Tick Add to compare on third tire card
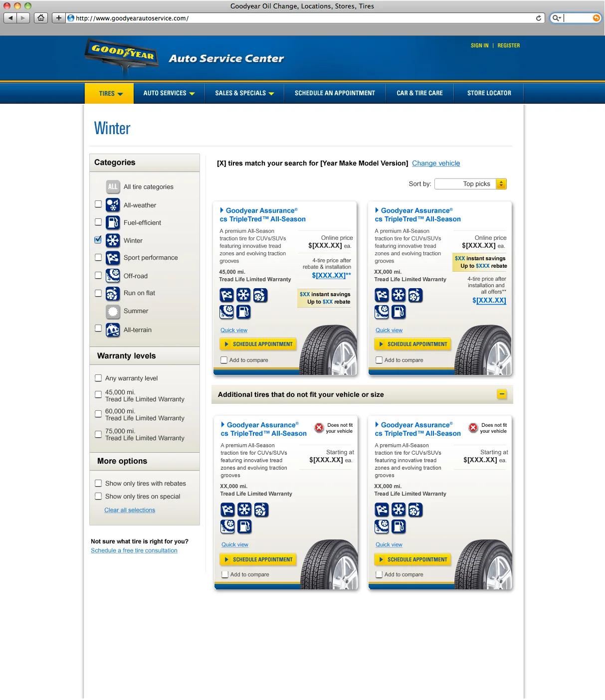The height and width of the screenshot is (700, 605). pyautogui.click(x=225, y=574)
